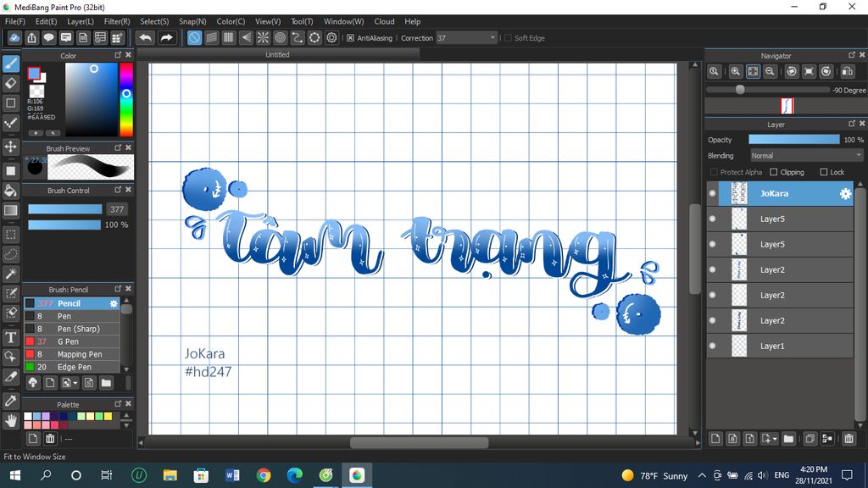Viewport: 868px width, 488px height.
Task: Click the Redo arrow
Action: [166, 37]
